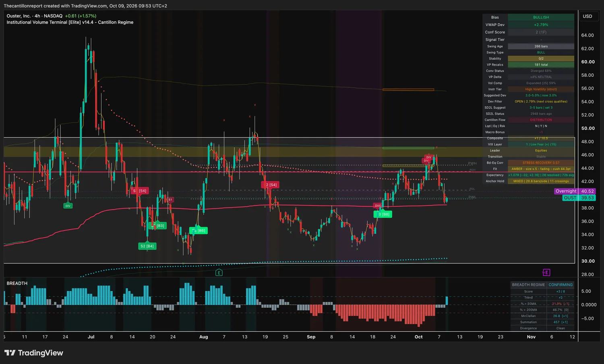Screen dimensions: 604x364
Task: Click the BULLISH bias cell
Action: tap(541, 17)
